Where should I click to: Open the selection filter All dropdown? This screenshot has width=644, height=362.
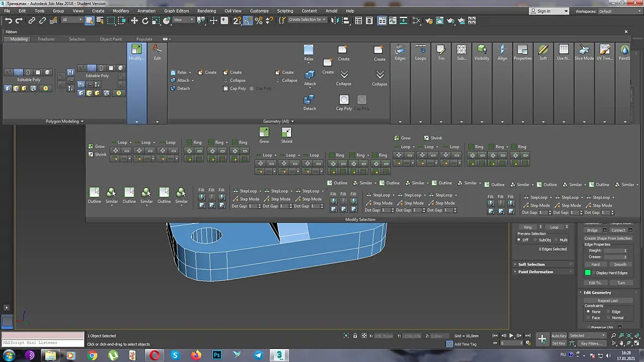[72, 20]
